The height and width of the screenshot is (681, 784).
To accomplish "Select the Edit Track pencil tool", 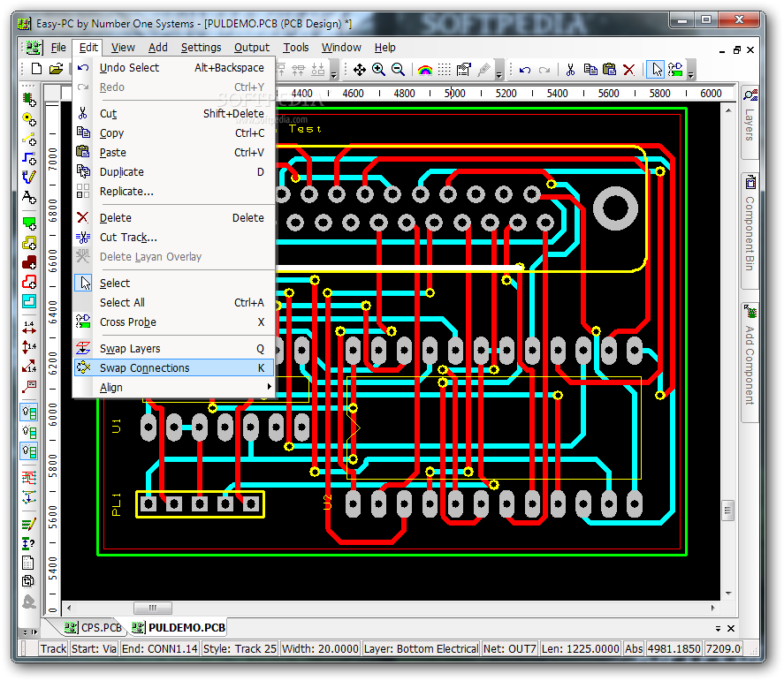I will [29, 177].
